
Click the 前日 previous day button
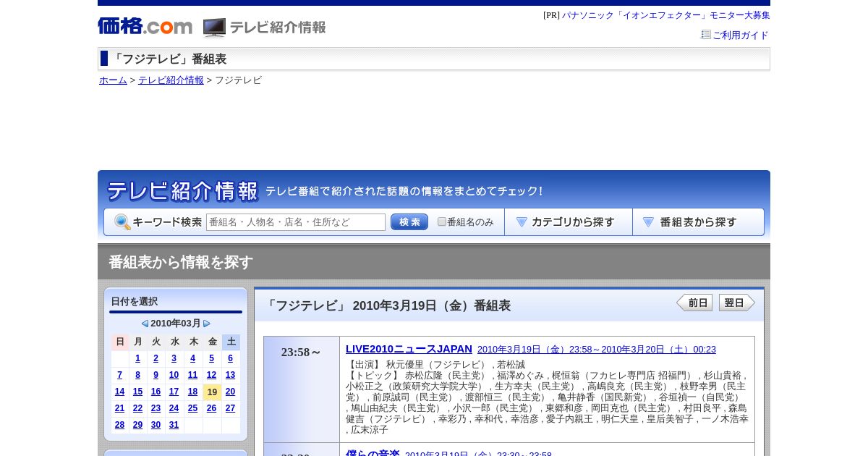(x=694, y=303)
